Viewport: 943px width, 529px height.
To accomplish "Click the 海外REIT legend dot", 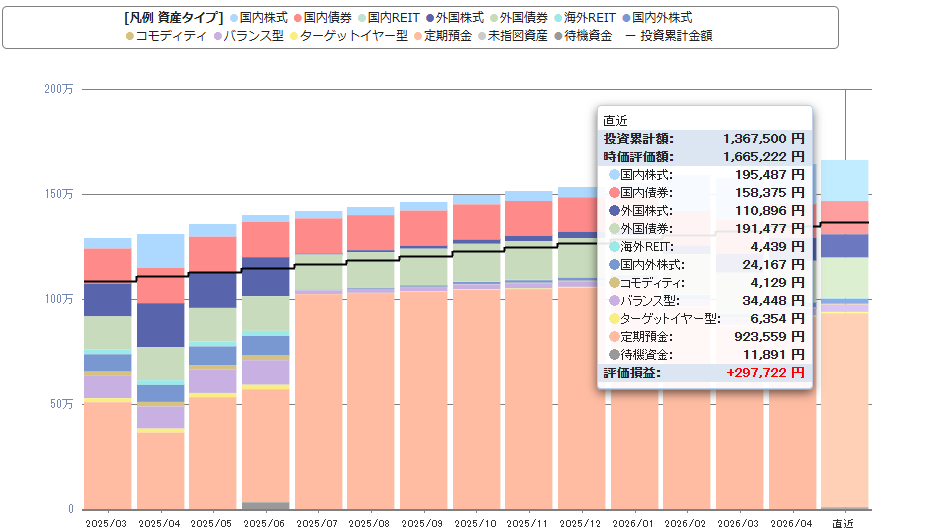I will (558, 18).
